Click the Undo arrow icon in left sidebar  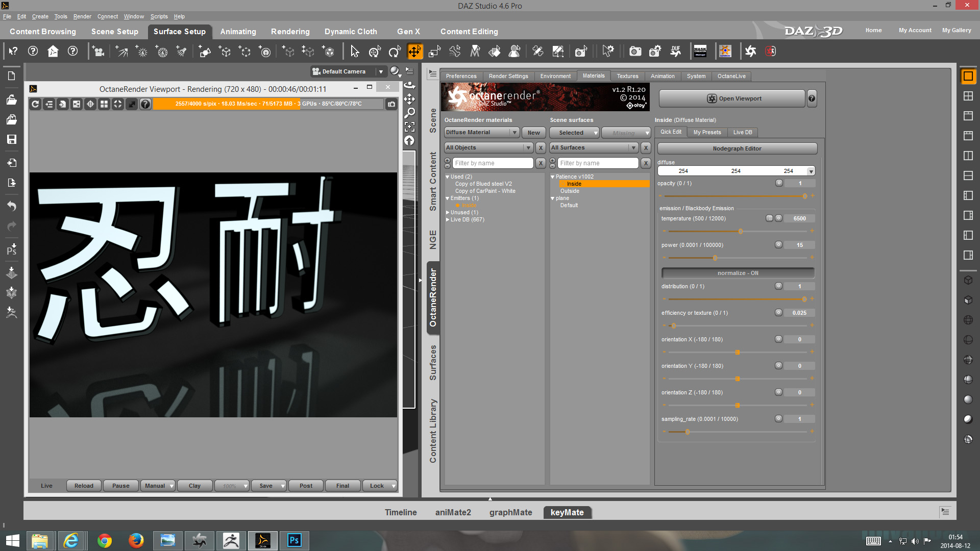coord(11,206)
